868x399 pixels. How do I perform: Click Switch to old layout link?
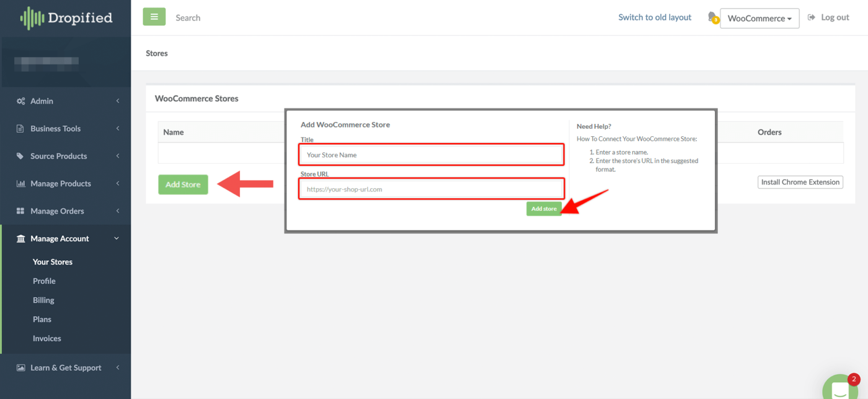pos(655,17)
